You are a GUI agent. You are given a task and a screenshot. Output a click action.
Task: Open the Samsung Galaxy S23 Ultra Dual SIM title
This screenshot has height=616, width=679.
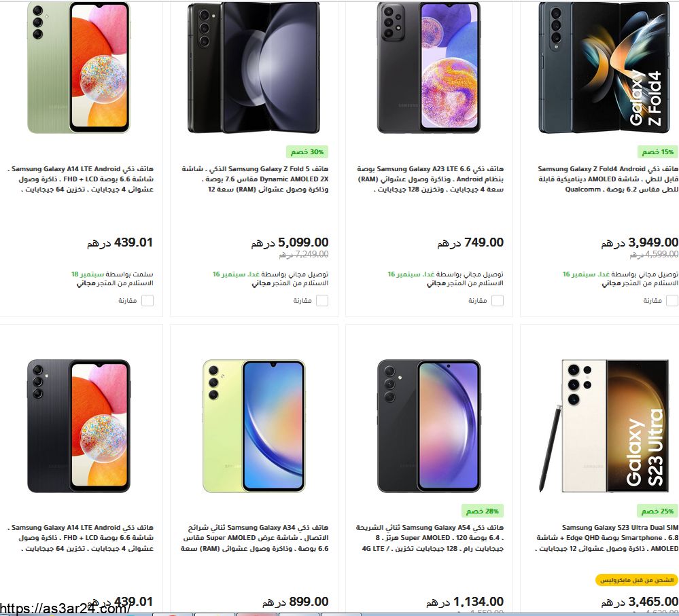(x=606, y=538)
